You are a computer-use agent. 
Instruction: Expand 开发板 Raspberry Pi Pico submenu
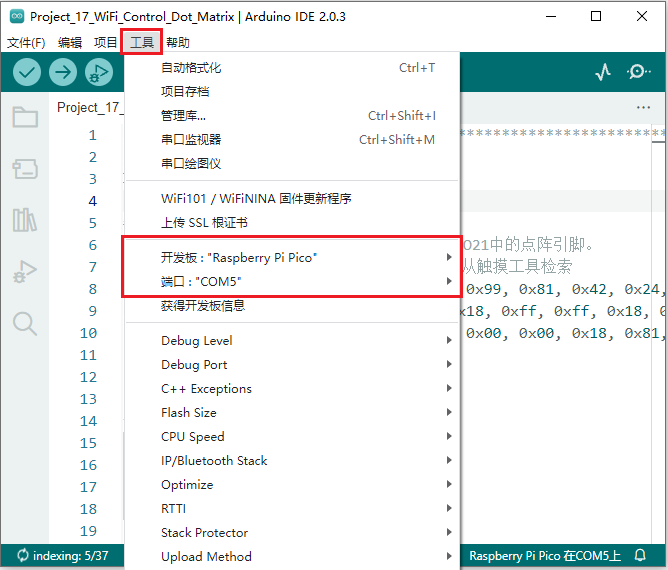click(x=292, y=258)
